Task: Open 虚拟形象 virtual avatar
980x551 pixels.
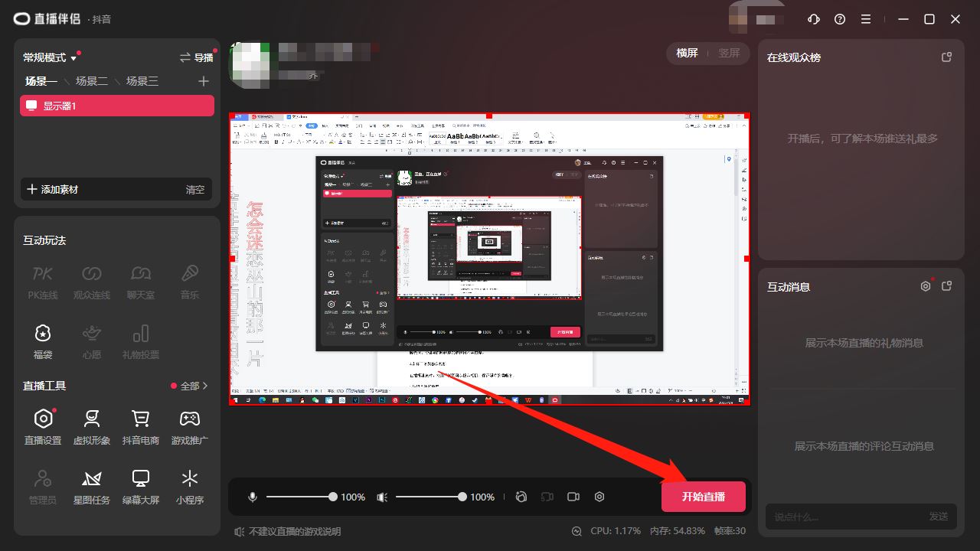Action: 92,427
